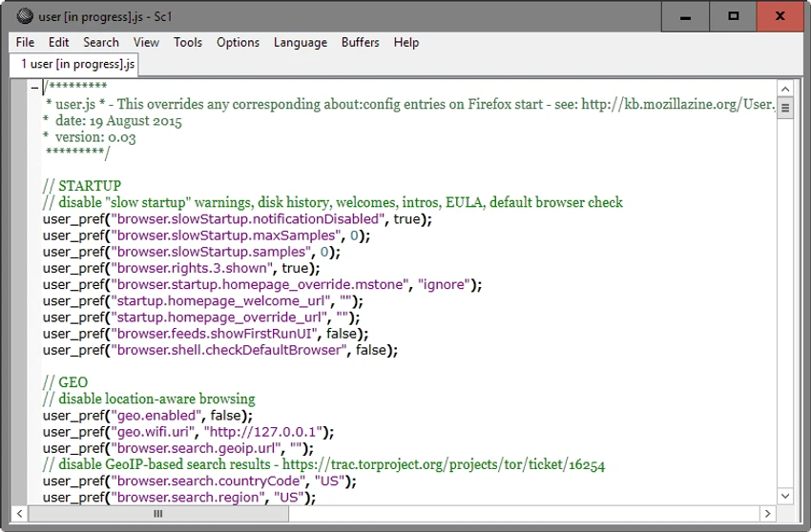The height and width of the screenshot is (532, 811).
Task: Click the "geo.wifi.uri" string
Action: click(x=153, y=432)
